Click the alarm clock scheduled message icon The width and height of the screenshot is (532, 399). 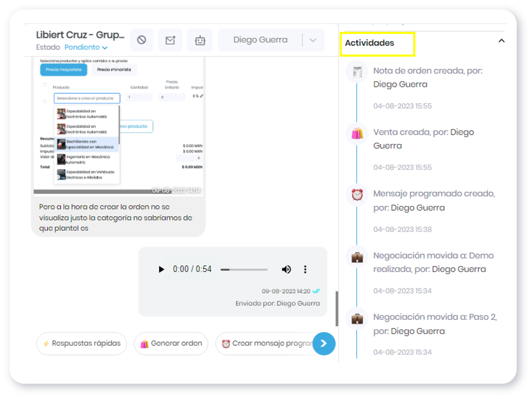coord(357,195)
